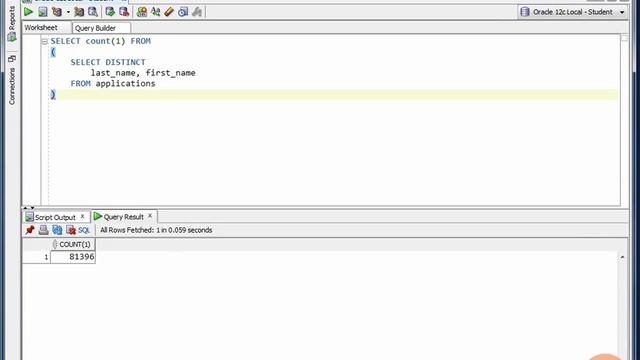Close the Script Output tab
The image size is (640, 360).
82,216
